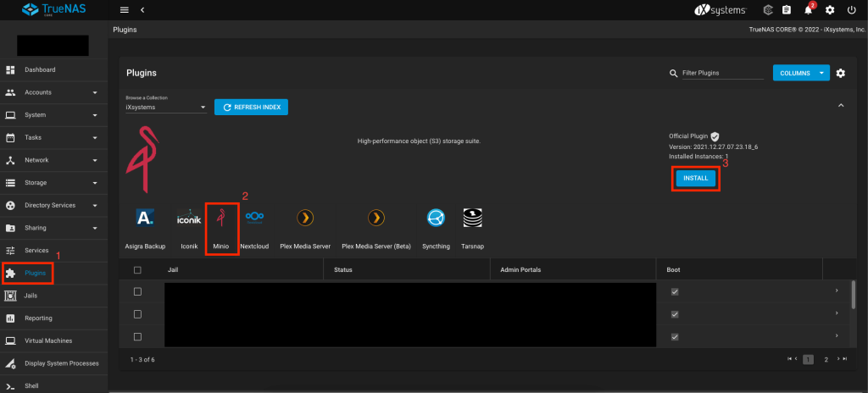868x393 pixels.
Task: Expand the Sharing menu
Action: 53,228
